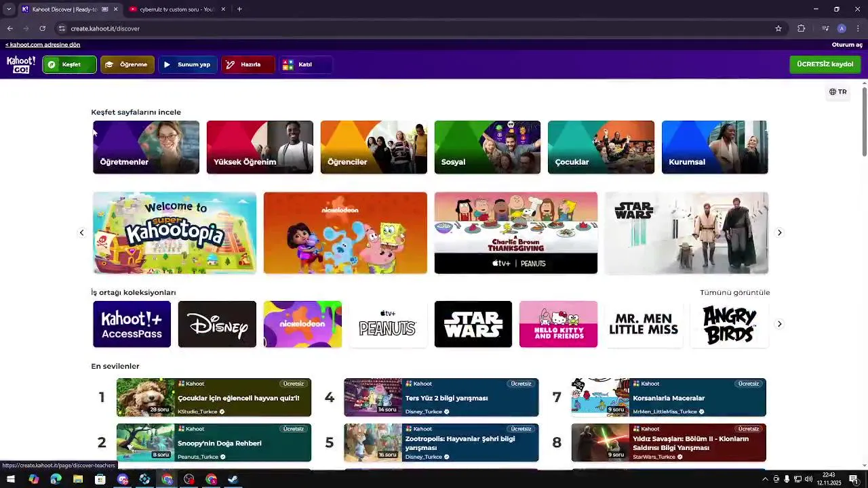Click the StarWars_Turkce author name
Viewport: 868px width, 488px height.
coord(654,457)
